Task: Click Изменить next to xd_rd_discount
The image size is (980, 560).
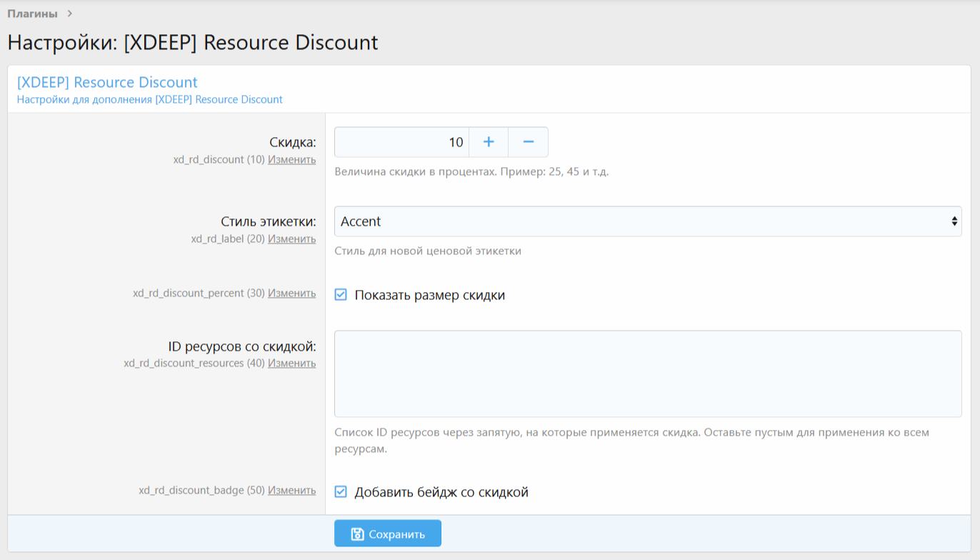Action: point(291,160)
